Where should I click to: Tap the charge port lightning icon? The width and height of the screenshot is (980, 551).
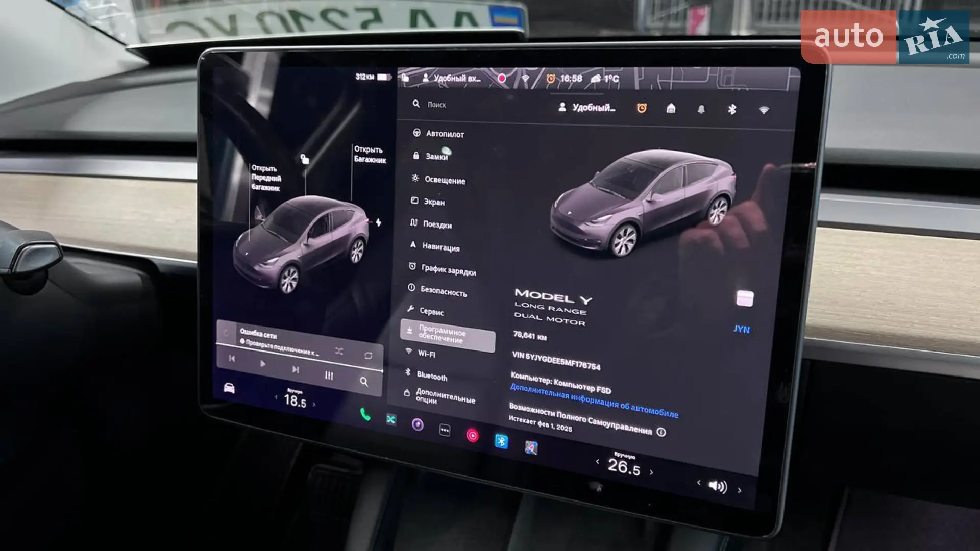click(x=378, y=222)
